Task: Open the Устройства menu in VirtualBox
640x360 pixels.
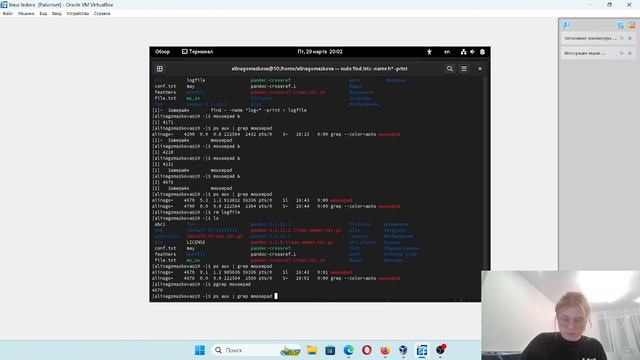Action: click(x=78, y=13)
